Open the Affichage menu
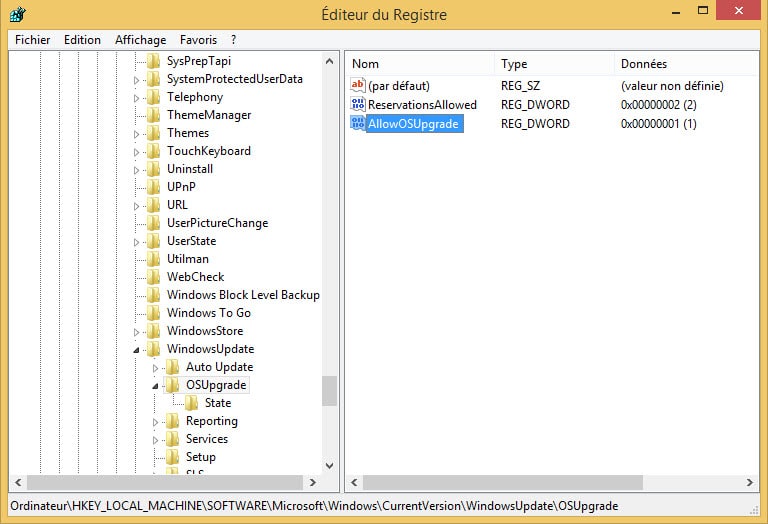The height and width of the screenshot is (524, 768). pyautogui.click(x=141, y=40)
